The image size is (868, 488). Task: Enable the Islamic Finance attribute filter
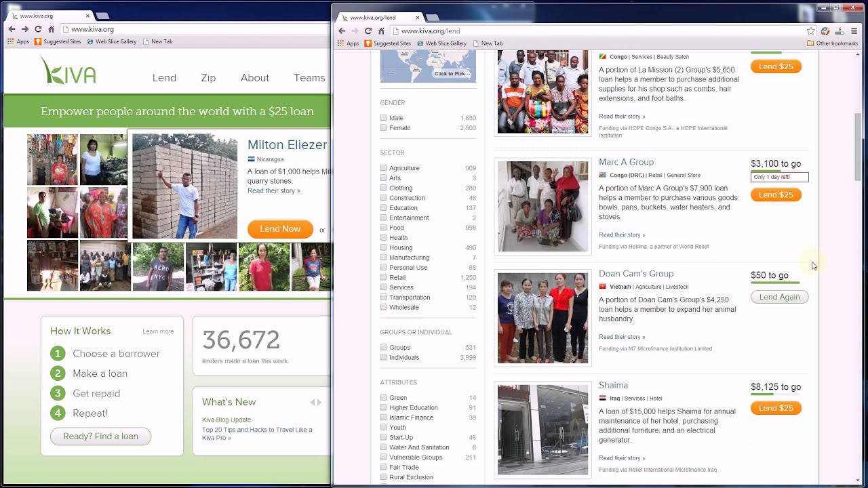click(384, 418)
